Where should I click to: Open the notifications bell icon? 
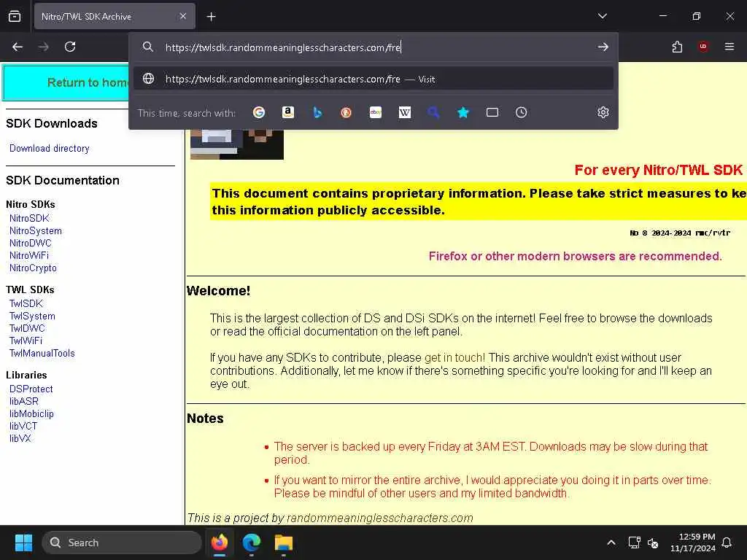(727, 542)
